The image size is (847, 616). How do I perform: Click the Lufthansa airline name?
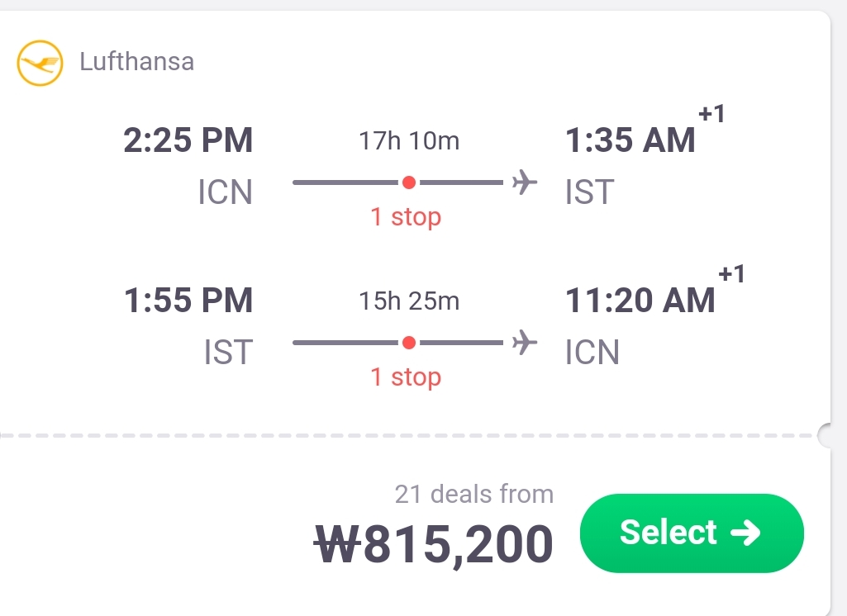pos(136,62)
